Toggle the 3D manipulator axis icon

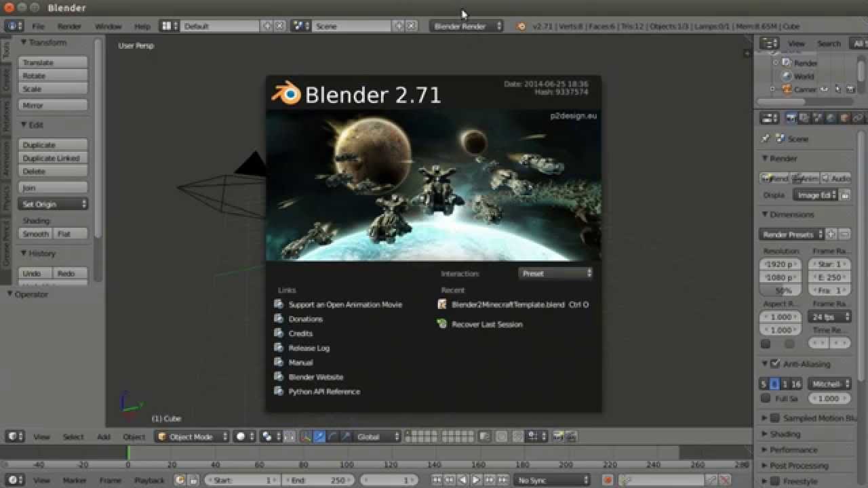[x=306, y=436]
